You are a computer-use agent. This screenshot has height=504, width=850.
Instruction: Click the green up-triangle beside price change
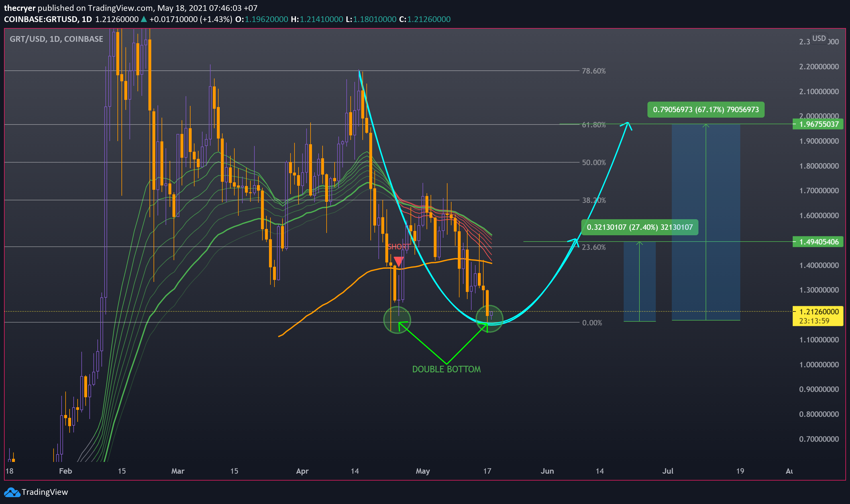pyautogui.click(x=144, y=19)
